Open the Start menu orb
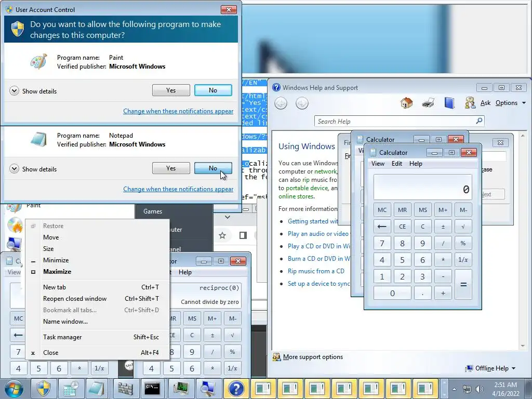Image resolution: width=532 pixels, height=399 pixels. [x=14, y=389]
